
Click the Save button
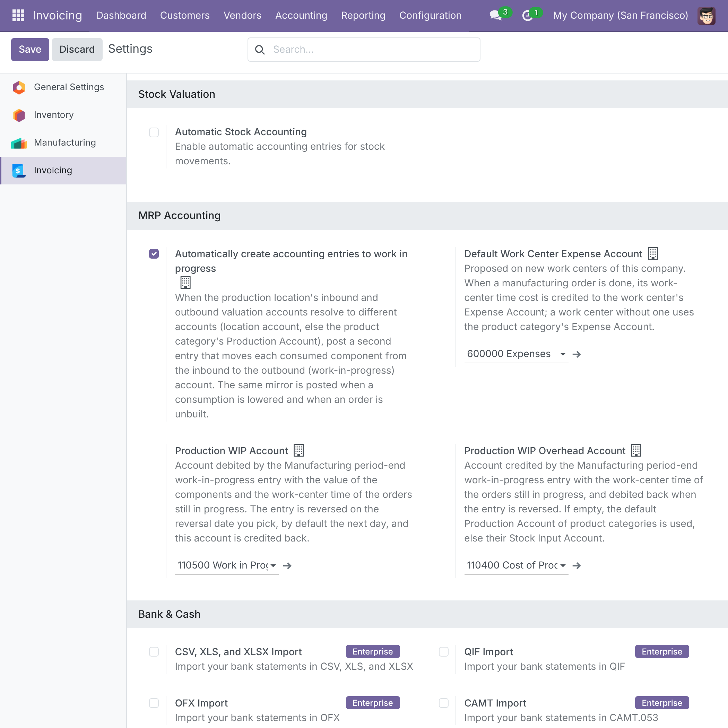click(30, 49)
